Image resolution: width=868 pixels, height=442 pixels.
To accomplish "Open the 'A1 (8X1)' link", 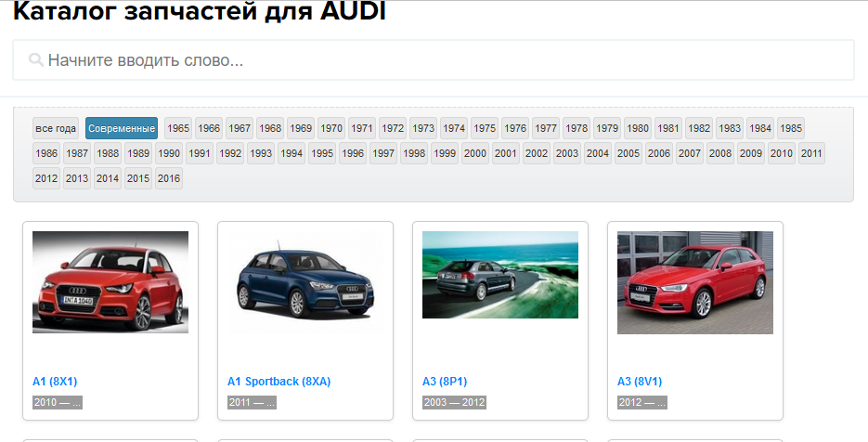I will click(55, 382).
